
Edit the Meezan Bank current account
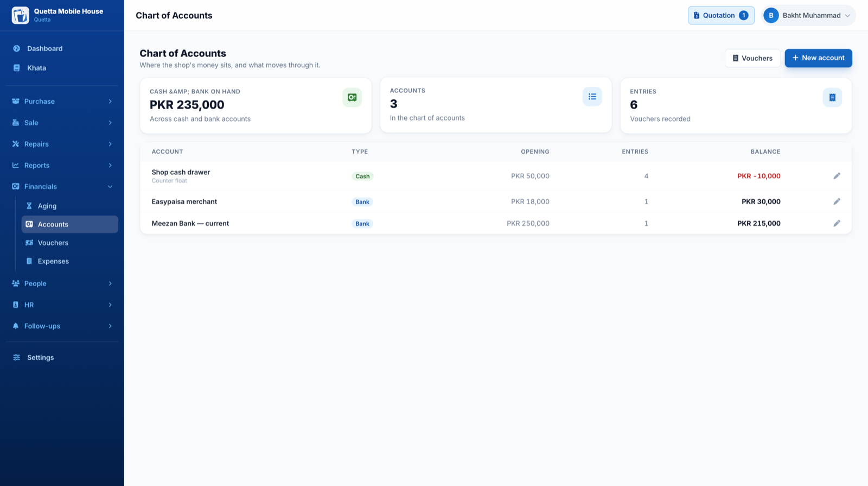click(837, 223)
